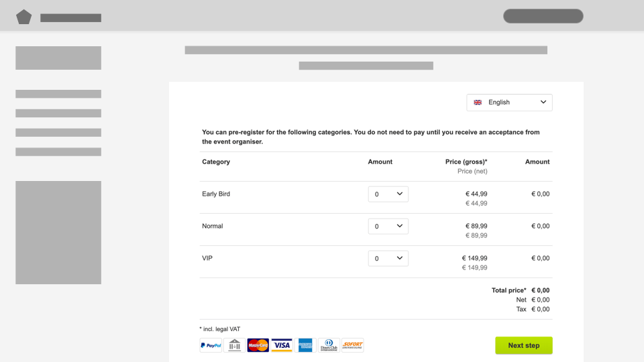Click the site name beside the logo

click(70, 18)
